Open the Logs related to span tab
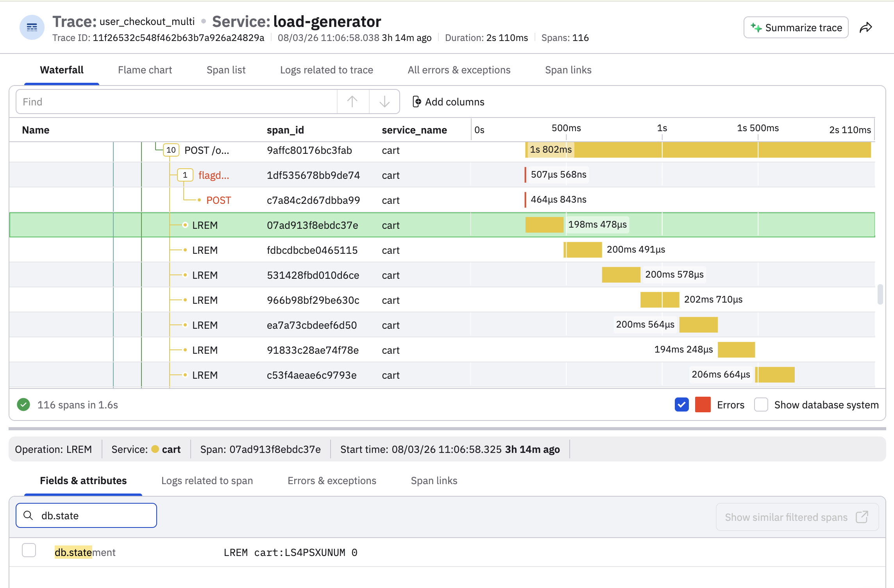 (x=207, y=481)
